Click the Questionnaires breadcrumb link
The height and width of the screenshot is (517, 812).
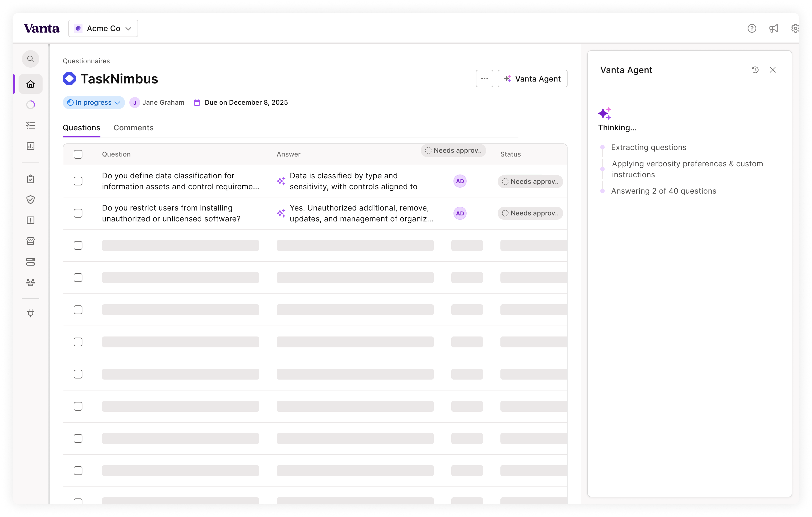click(x=86, y=61)
